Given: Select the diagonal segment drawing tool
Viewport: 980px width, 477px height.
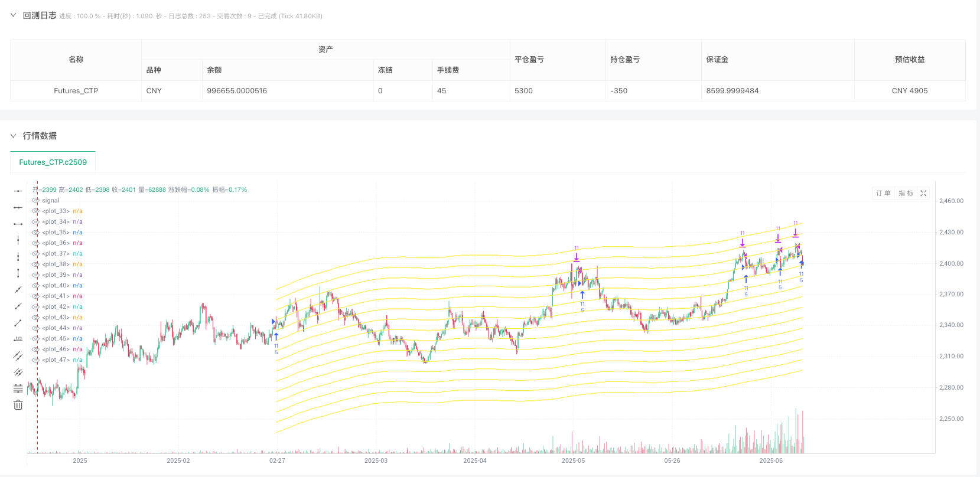Looking at the screenshot, I should pos(18,322).
